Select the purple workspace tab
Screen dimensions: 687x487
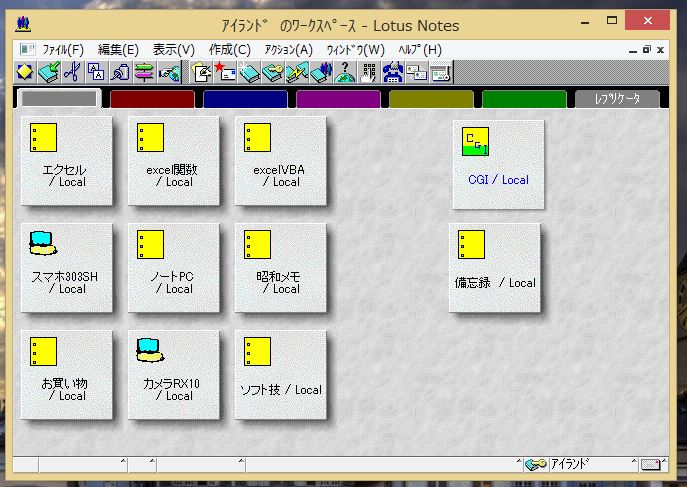click(338, 99)
